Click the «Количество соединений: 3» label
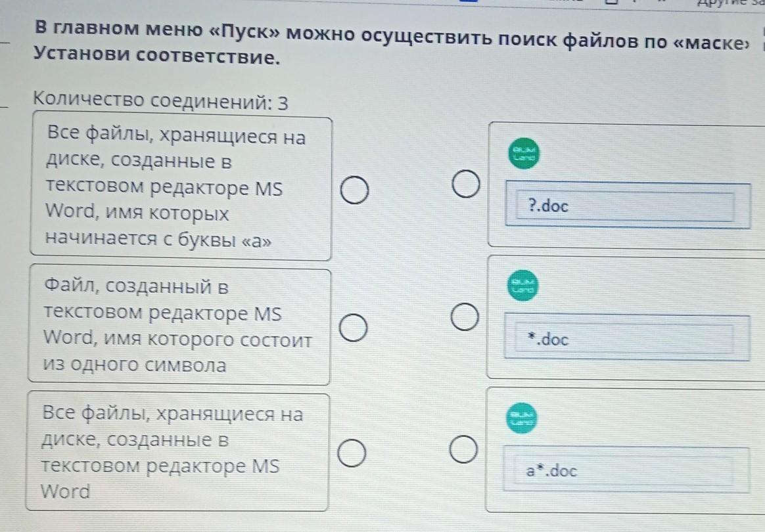The image size is (765, 532). point(161,102)
